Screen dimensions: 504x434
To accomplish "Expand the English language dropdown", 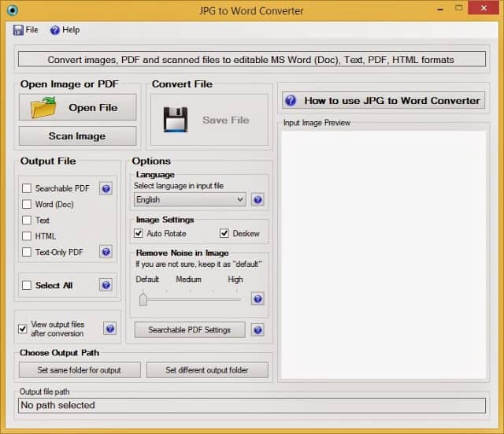I will coord(190,199).
